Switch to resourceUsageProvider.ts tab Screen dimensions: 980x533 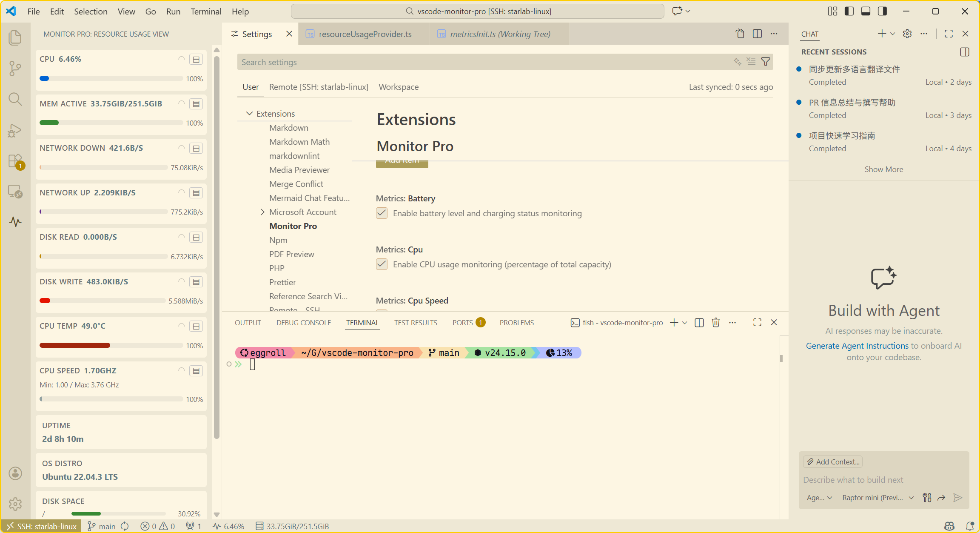(365, 34)
